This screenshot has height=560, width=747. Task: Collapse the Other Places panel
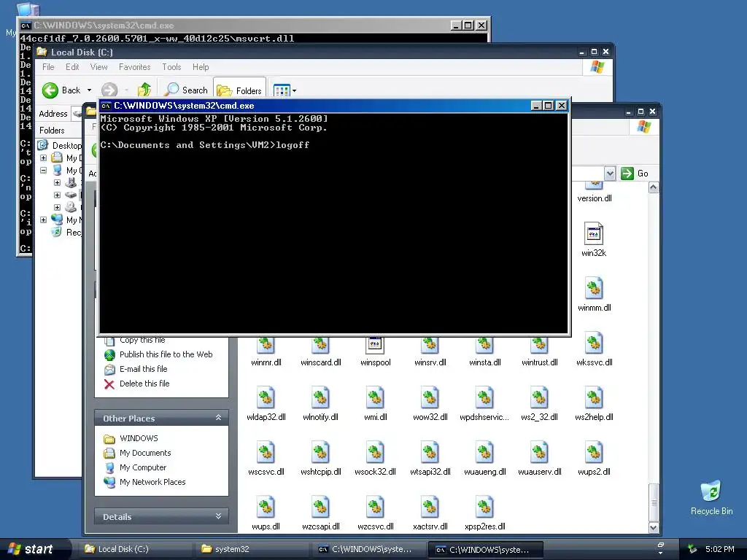(218, 418)
